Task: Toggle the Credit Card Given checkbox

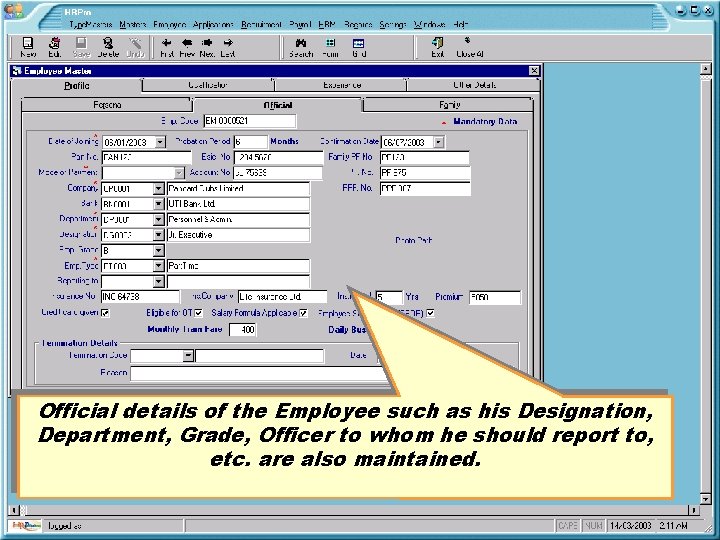Action: tap(105, 313)
